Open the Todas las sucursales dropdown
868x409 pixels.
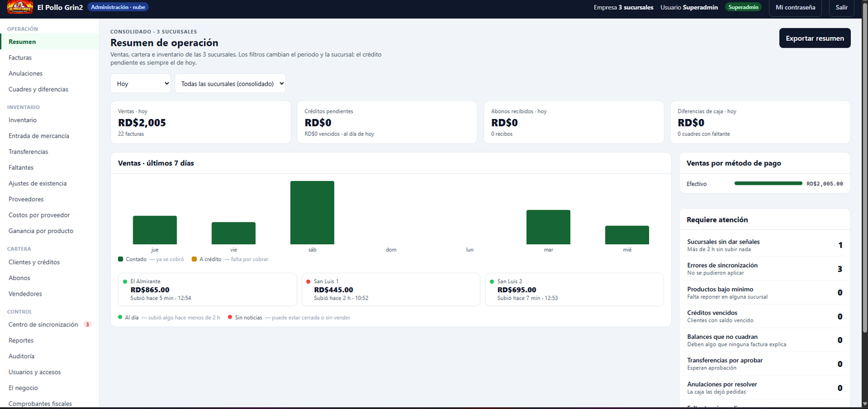(x=230, y=84)
